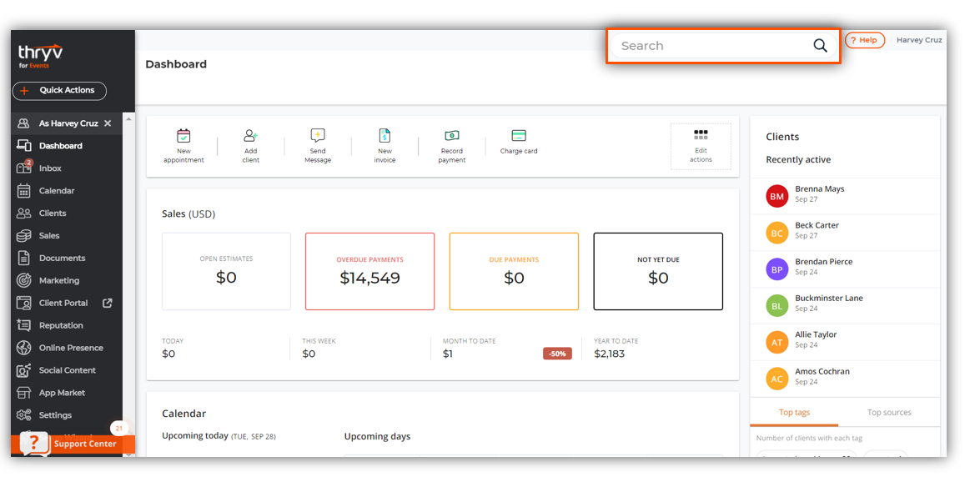The width and height of the screenshot is (980, 482).
Task: Open the Overdue Payments card
Action: (x=370, y=271)
